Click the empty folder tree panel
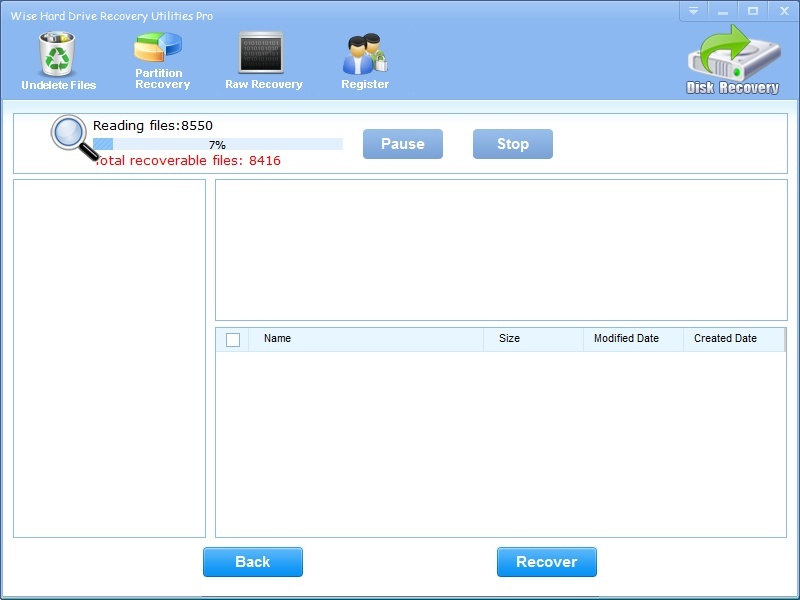 point(109,358)
